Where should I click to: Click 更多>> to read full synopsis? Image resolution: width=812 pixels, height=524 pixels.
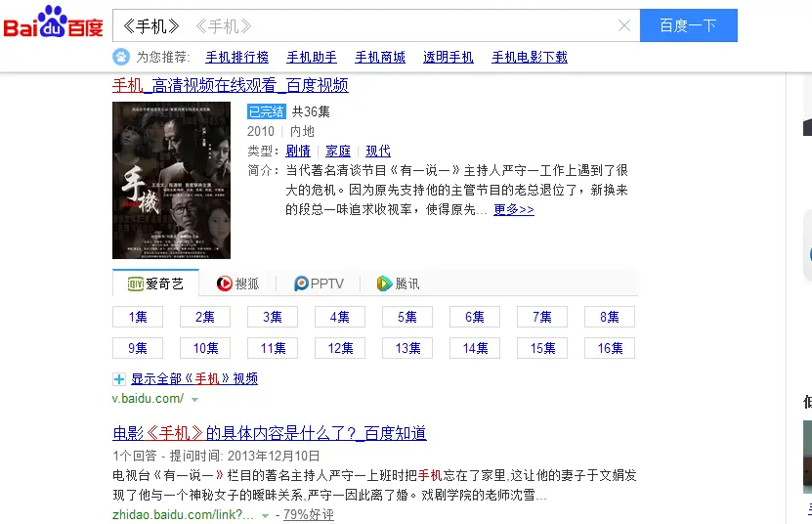514,209
